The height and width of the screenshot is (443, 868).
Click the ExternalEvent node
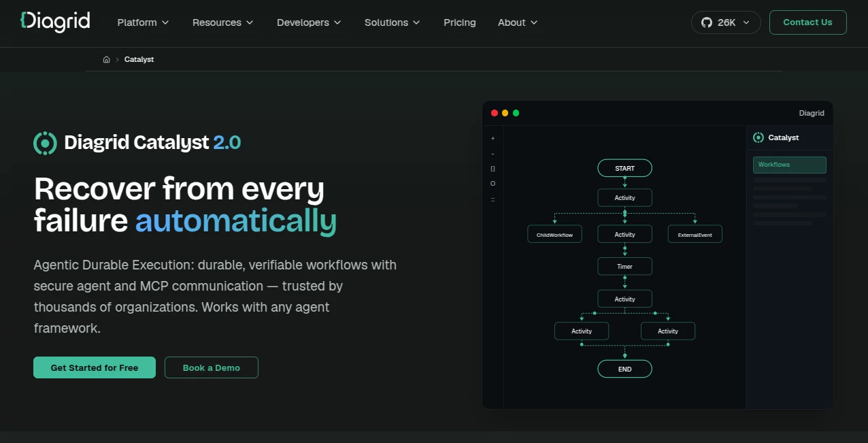[695, 234]
